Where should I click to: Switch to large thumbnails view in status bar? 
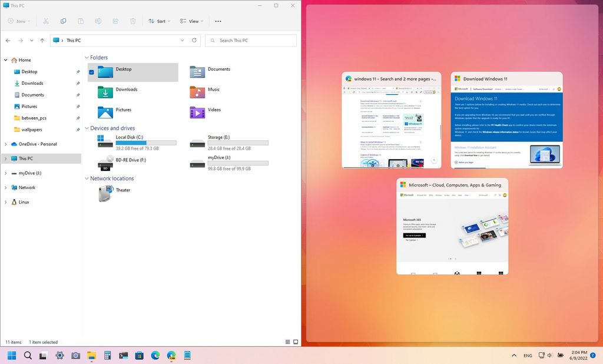pyautogui.click(x=296, y=342)
